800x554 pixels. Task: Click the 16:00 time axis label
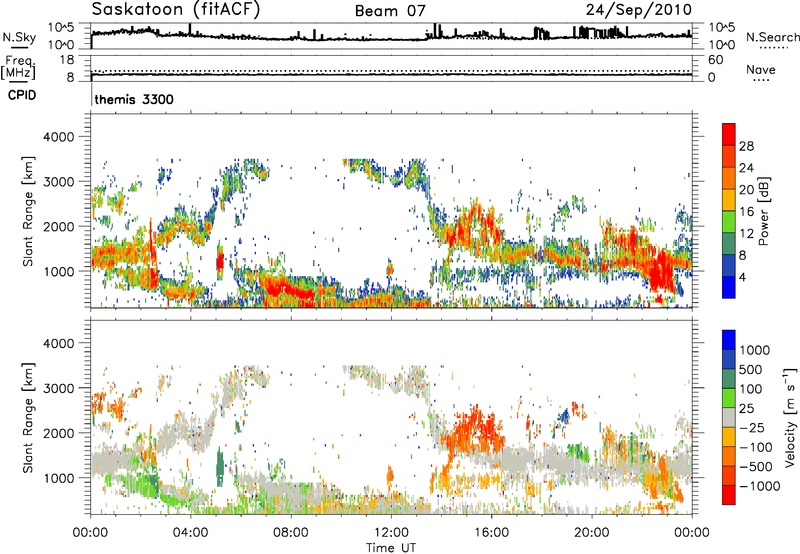pos(491,533)
